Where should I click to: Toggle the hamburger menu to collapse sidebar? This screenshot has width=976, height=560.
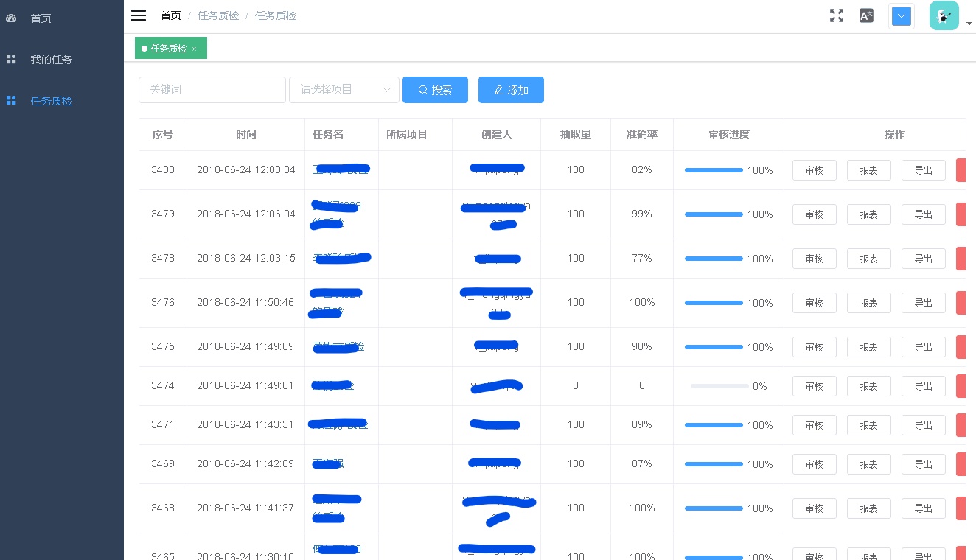[139, 15]
